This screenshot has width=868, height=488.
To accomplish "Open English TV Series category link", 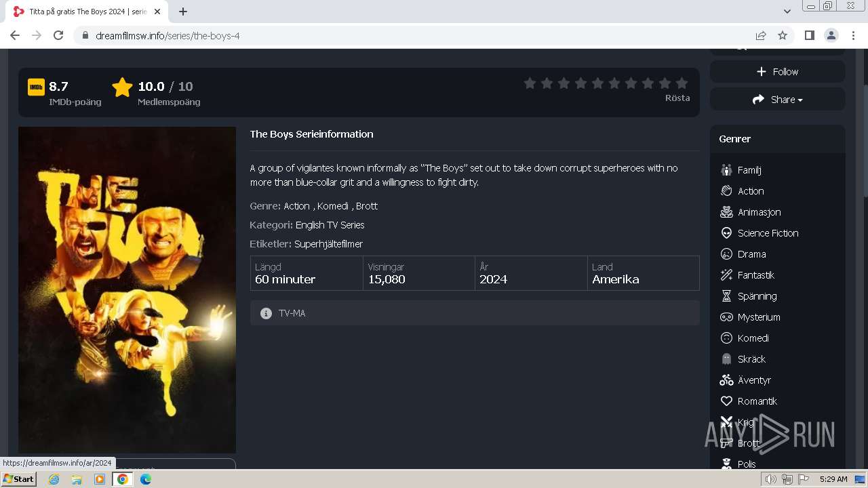I will (x=330, y=225).
